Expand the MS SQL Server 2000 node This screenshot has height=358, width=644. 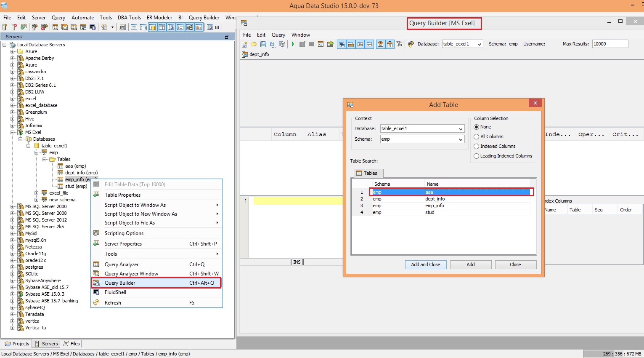click(13, 206)
